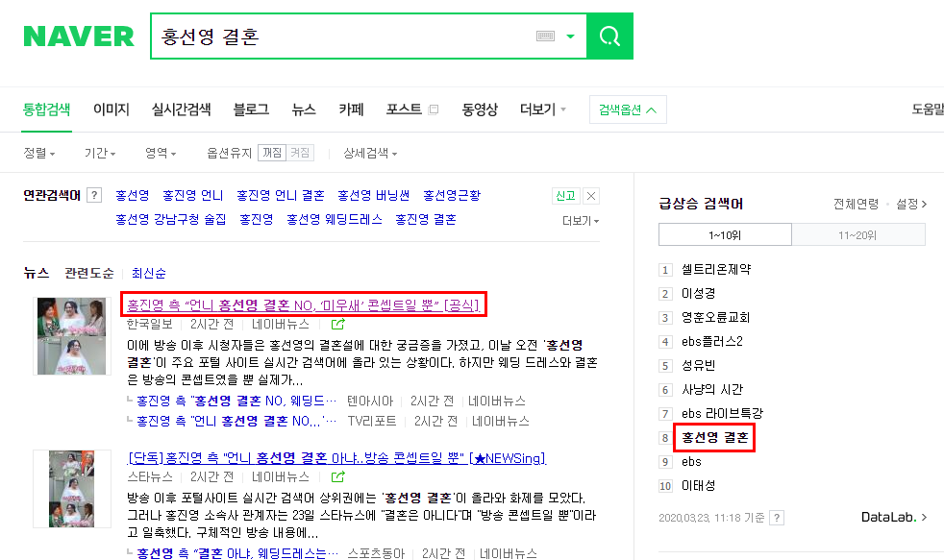Click the new-window icon beside 포스트
This screenshot has width=944, height=560.
click(x=433, y=110)
